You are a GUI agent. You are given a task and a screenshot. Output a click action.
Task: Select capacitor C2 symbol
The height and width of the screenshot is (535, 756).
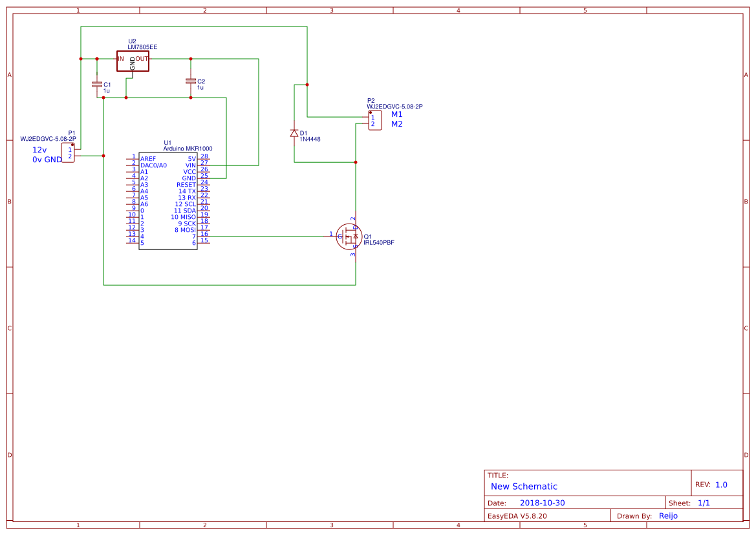(x=191, y=82)
